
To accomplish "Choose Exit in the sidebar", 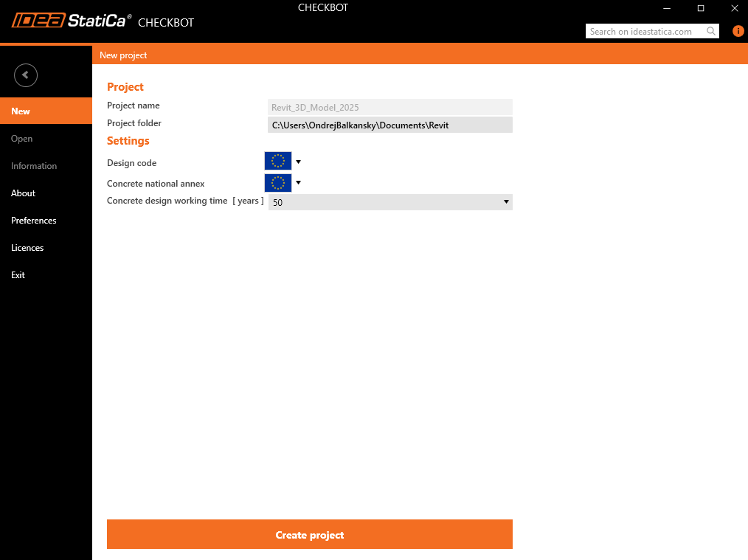I will click(x=46, y=274).
